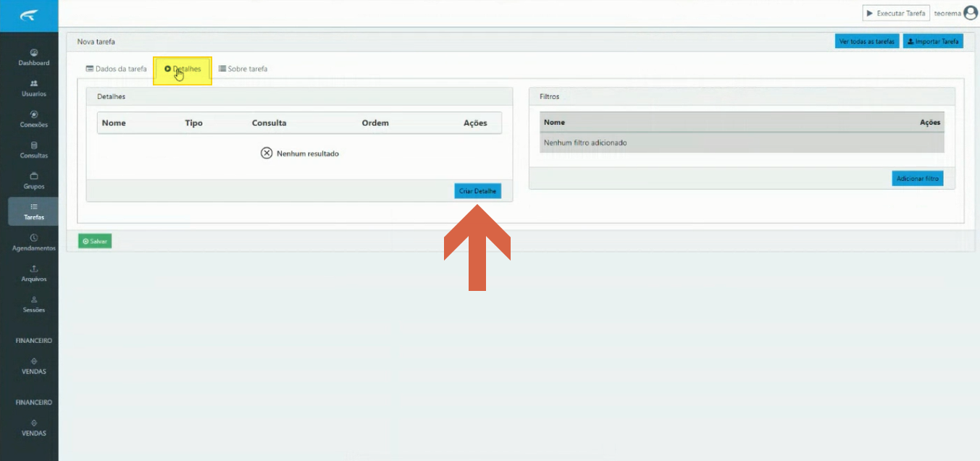
Task: Select the Consultas database icon
Action: pyautogui.click(x=34, y=145)
